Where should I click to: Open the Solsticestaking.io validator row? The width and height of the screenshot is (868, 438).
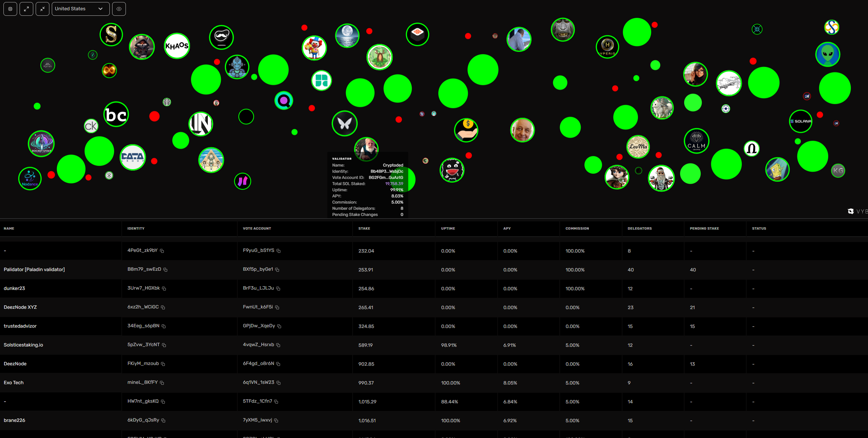point(23,345)
